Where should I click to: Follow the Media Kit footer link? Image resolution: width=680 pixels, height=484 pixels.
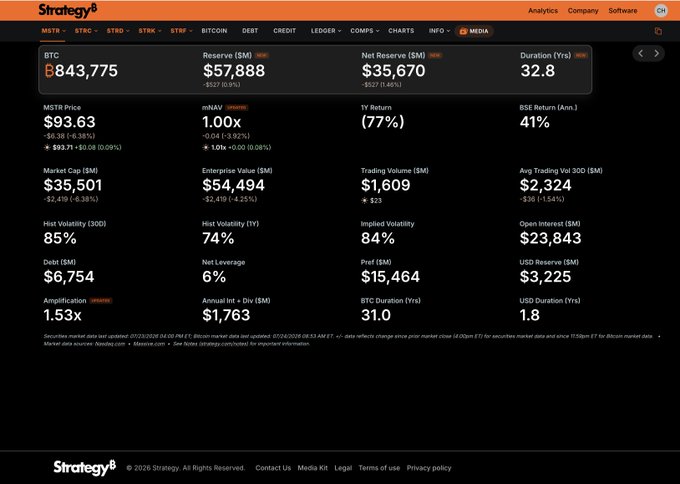pos(313,468)
